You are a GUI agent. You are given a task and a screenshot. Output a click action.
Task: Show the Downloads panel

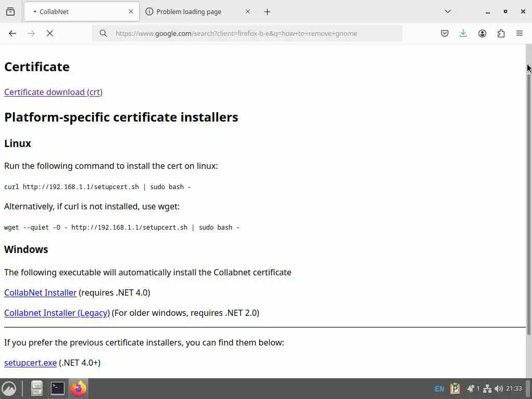463,33
